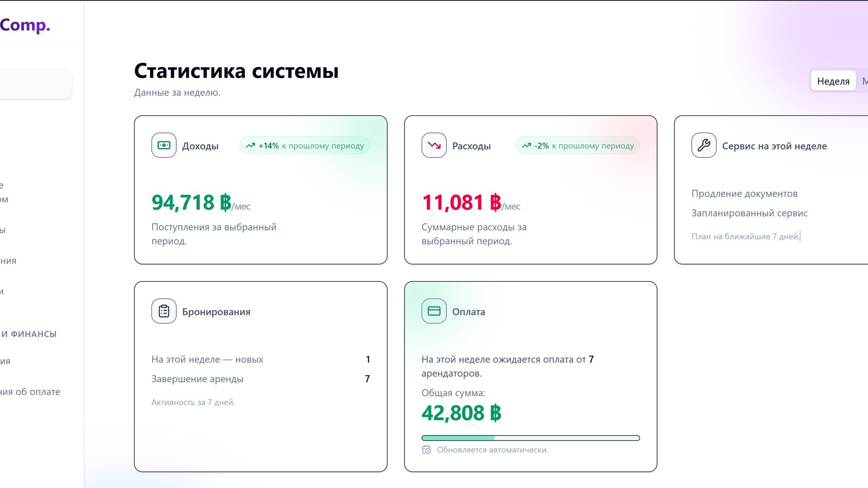Click the Общая сумма label
This screenshot has height=488, width=868.
coord(453,393)
